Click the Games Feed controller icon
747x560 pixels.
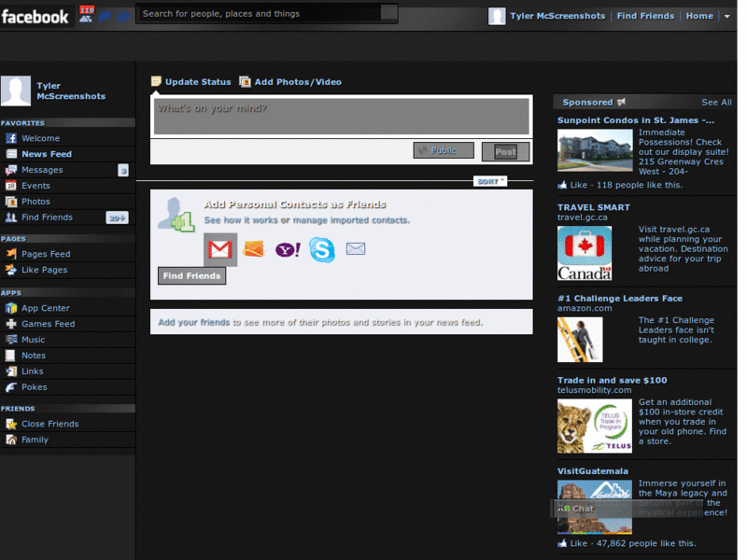(11, 324)
